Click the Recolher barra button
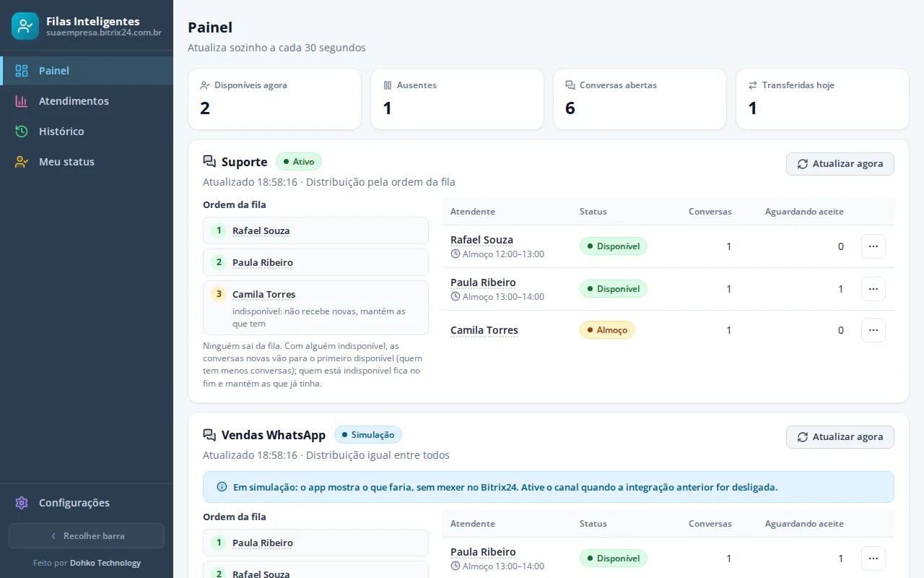The width and height of the screenshot is (924, 578). click(87, 536)
